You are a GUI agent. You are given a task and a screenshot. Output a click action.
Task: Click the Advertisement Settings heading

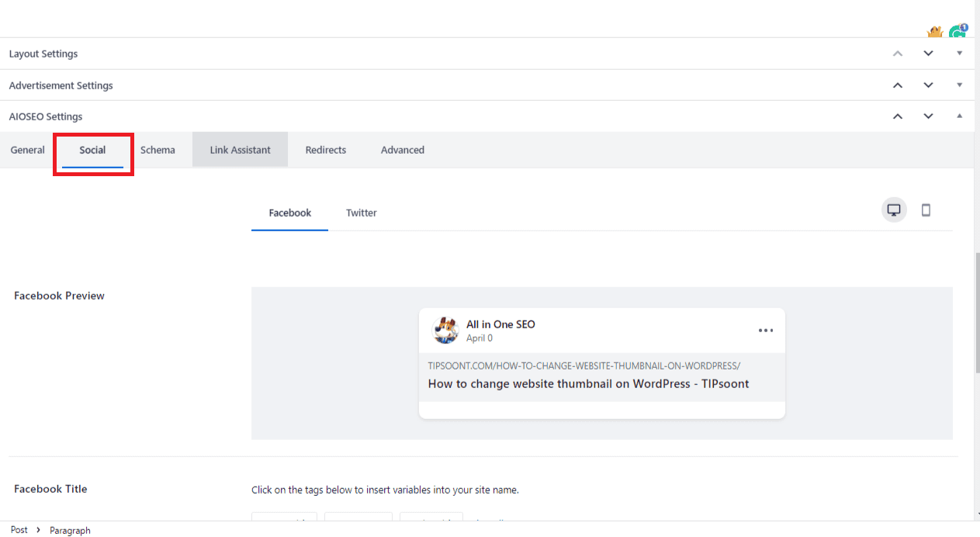pyautogui.click(x=61, y=85)
